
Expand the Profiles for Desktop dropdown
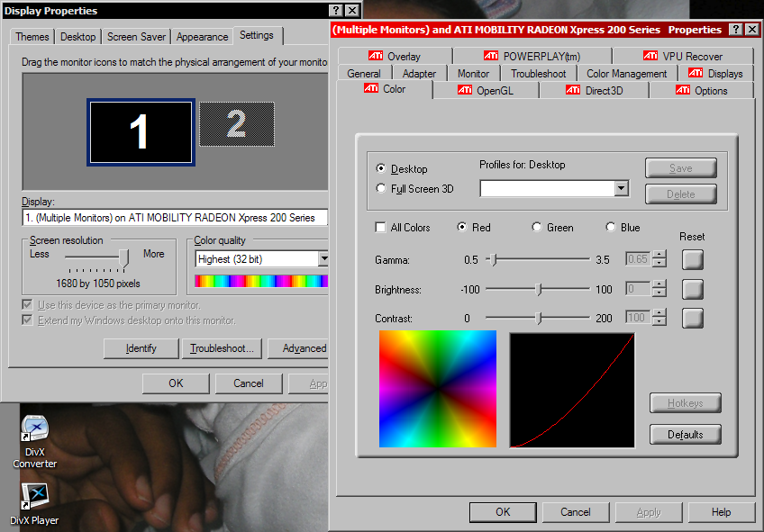[x=621, y=188]
